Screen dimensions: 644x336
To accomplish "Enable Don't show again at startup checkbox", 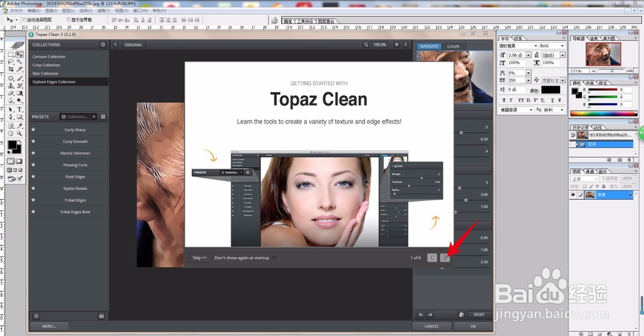I will [274, 258].
